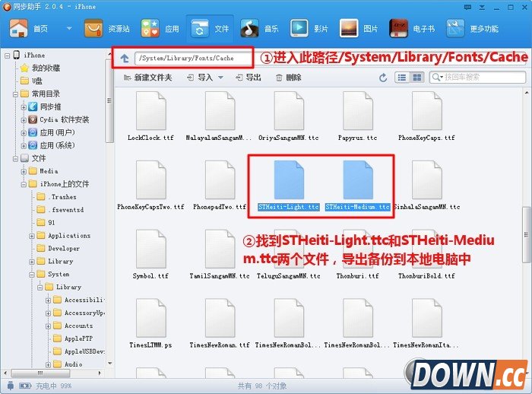Screen dimensions: 532x394
Task: Open the 资源站 shopping bag icon
Action: point(93,28)
